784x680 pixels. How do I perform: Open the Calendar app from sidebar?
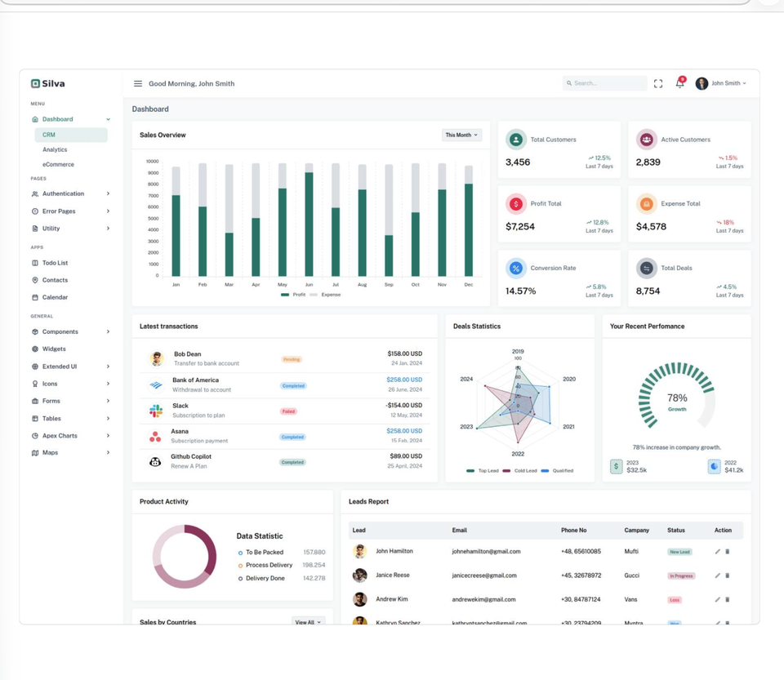(x=55, y=297)
